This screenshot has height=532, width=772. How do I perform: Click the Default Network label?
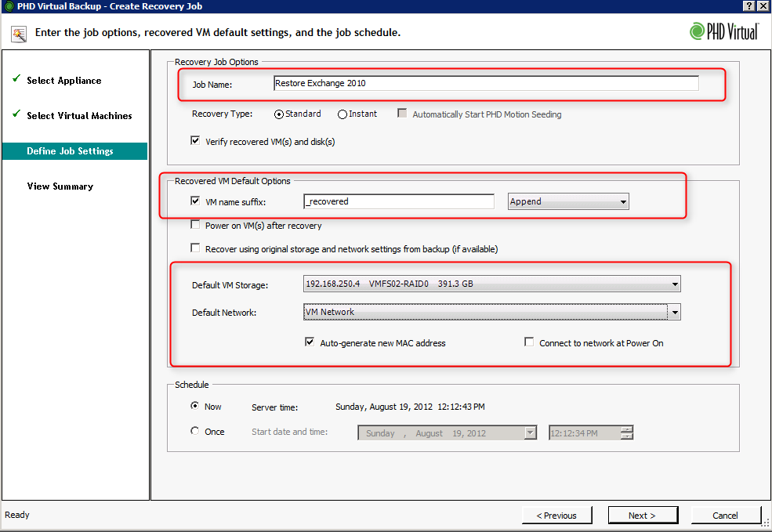(224, 313)
